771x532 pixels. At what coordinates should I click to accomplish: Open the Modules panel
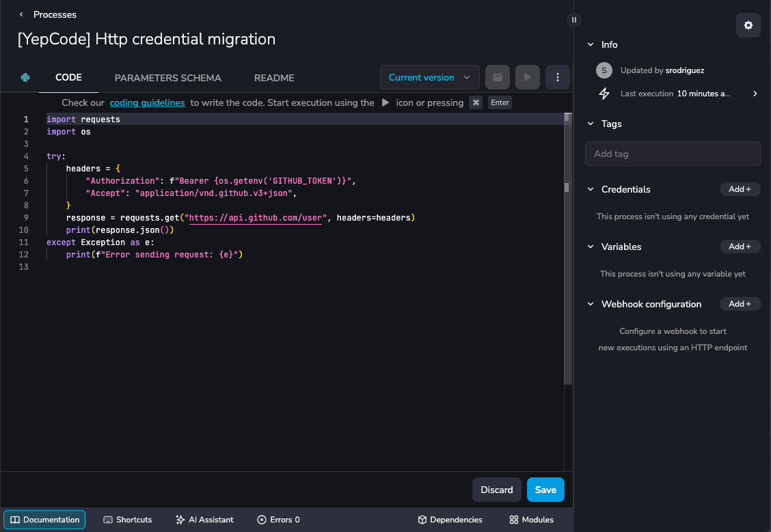[531, 520]
